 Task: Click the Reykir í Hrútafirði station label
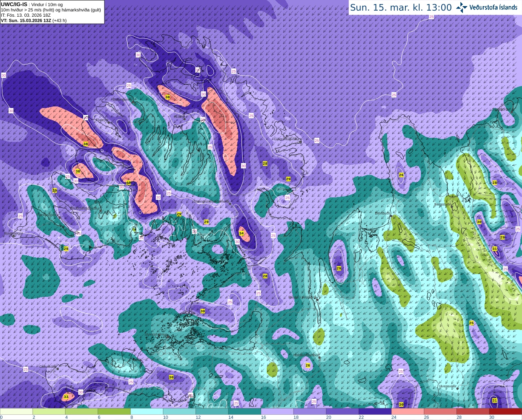coord(303,297)
